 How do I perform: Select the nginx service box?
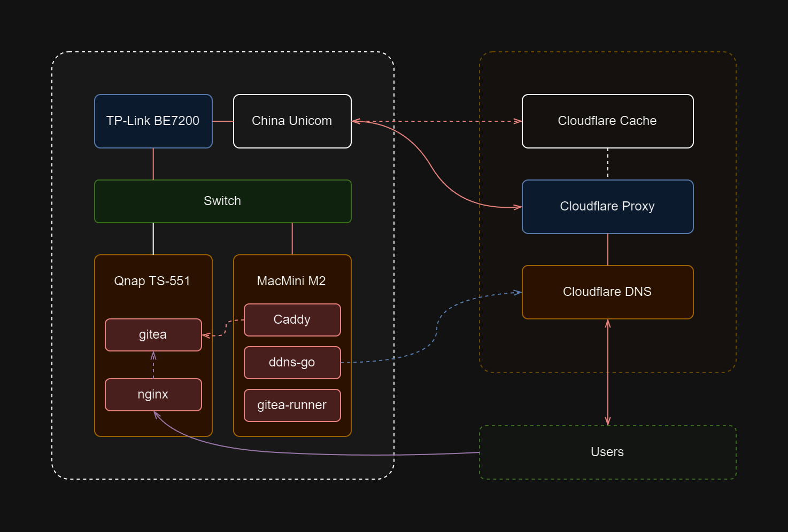point(153,395)
